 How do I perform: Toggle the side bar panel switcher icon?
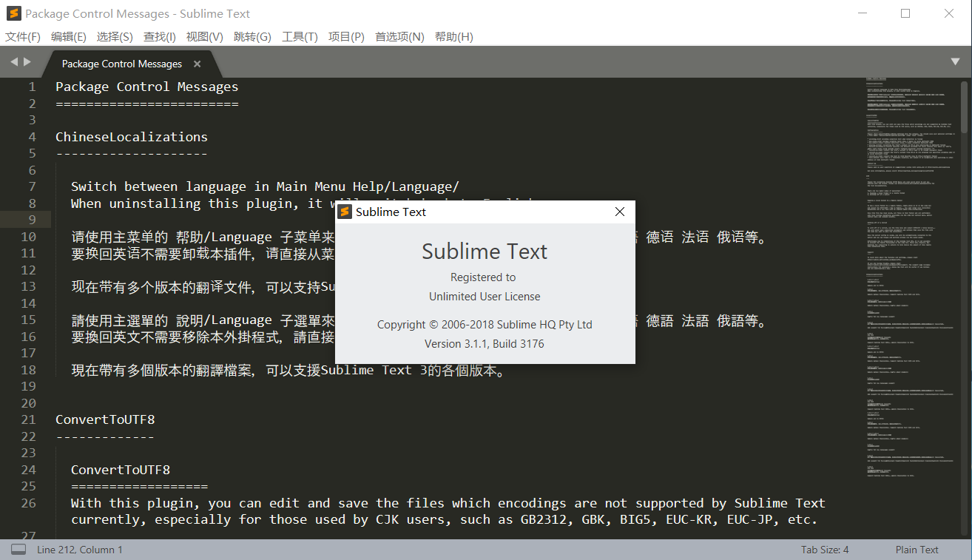pyautogui.click(x=18, y=550)
